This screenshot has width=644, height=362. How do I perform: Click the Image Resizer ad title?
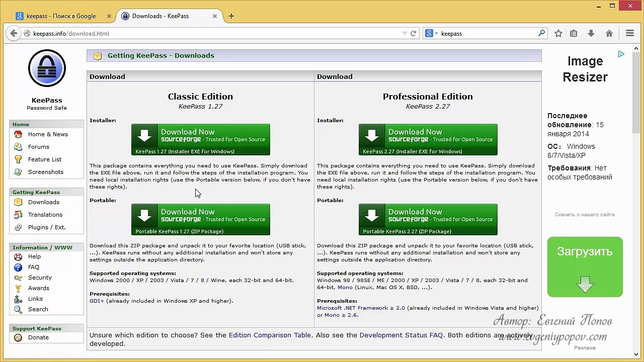coord(585,69)
